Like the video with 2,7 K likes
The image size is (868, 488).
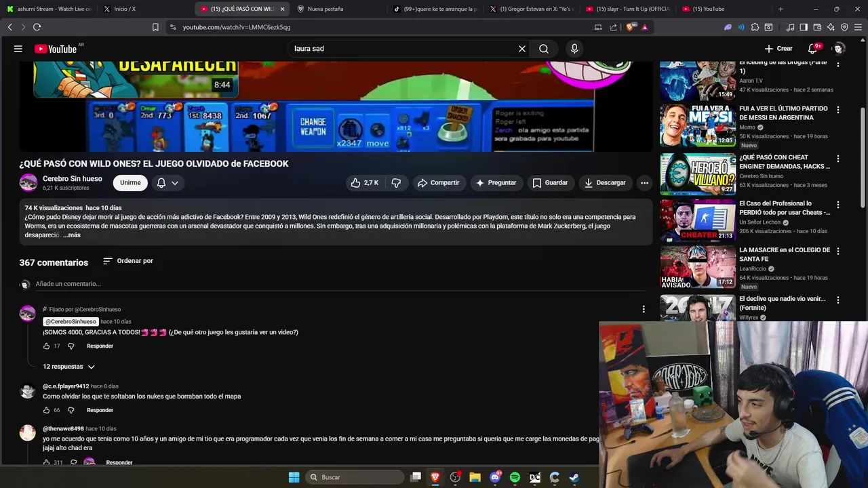point(364,183)
